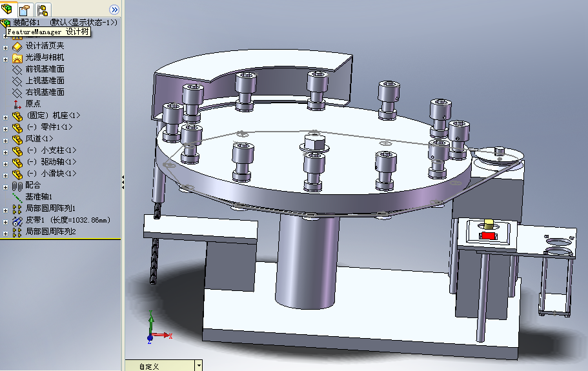
Task: Click the 风道<1> part icon
Action: coord(17,139)
